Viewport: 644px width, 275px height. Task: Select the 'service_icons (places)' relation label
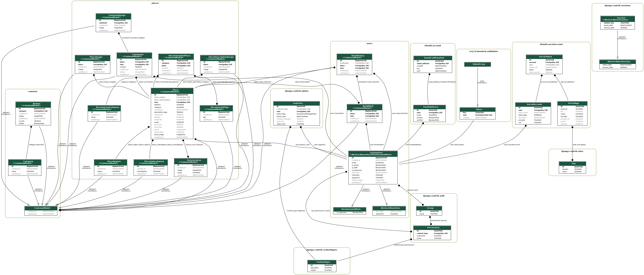[194, 145]
